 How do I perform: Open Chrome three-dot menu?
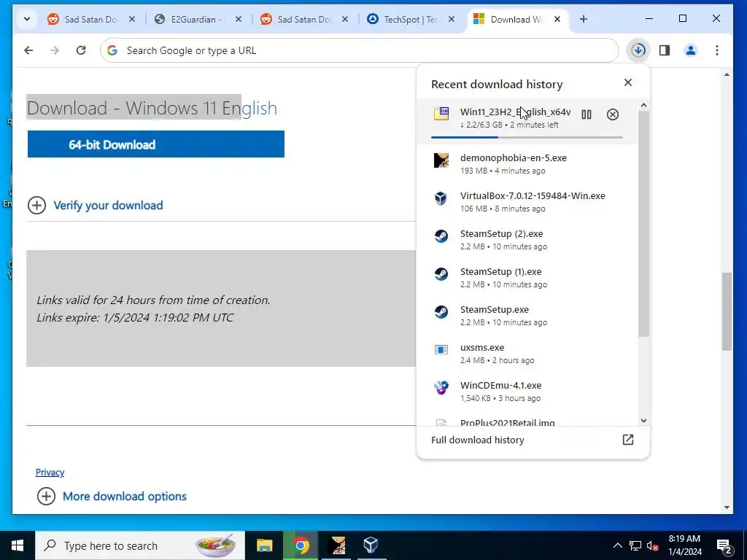(717, 50)
